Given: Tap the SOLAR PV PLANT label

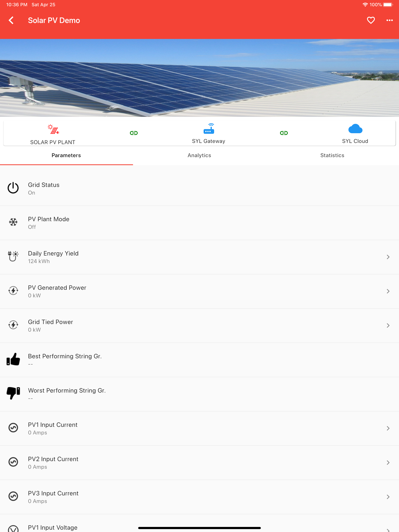Looking at the screenshot, I should (53, 142).
